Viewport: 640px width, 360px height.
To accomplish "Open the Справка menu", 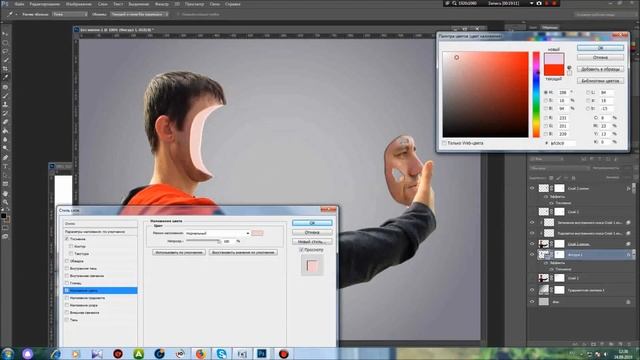I will 233,4.
